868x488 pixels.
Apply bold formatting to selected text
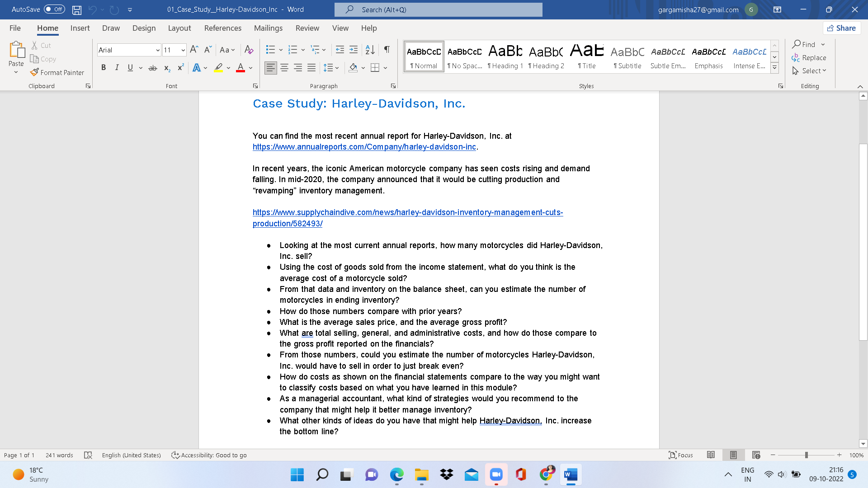[104, 67]
